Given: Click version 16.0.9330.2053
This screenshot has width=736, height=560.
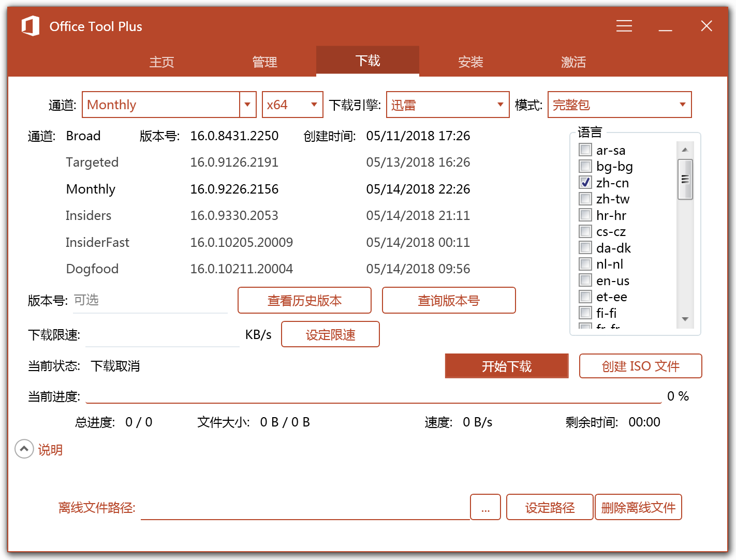Looking at the screenshot, I should [x=234, y=216].
